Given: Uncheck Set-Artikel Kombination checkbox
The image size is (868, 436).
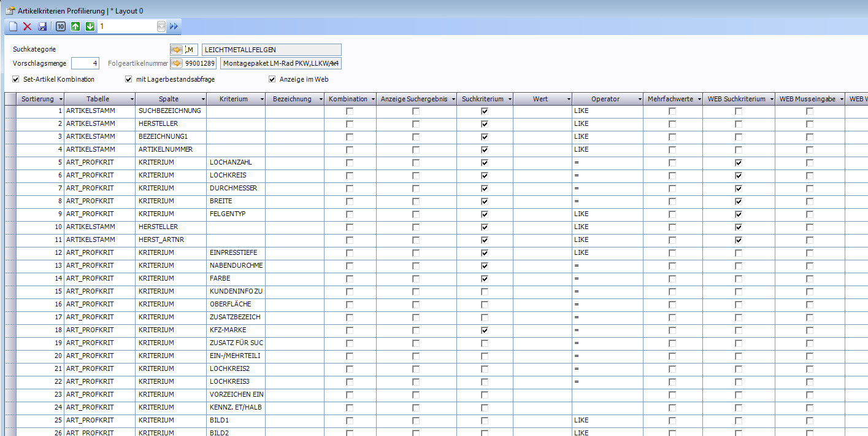Looking at the screenshot, I should 16,79.
